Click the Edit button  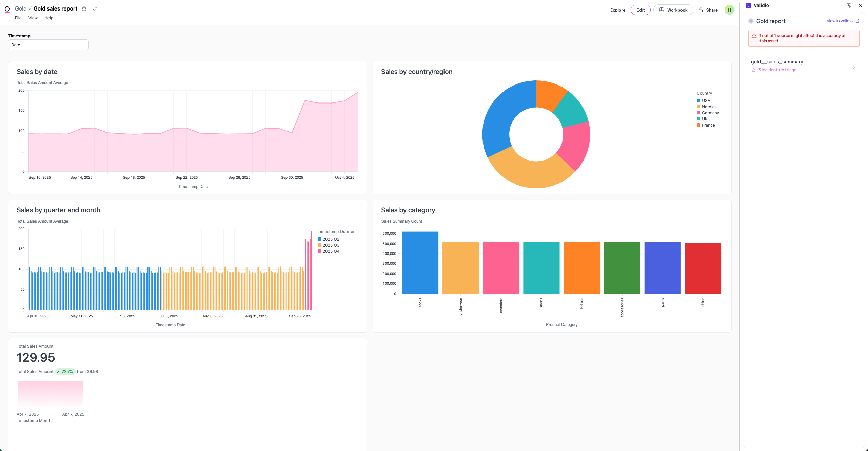click(640, 10)
